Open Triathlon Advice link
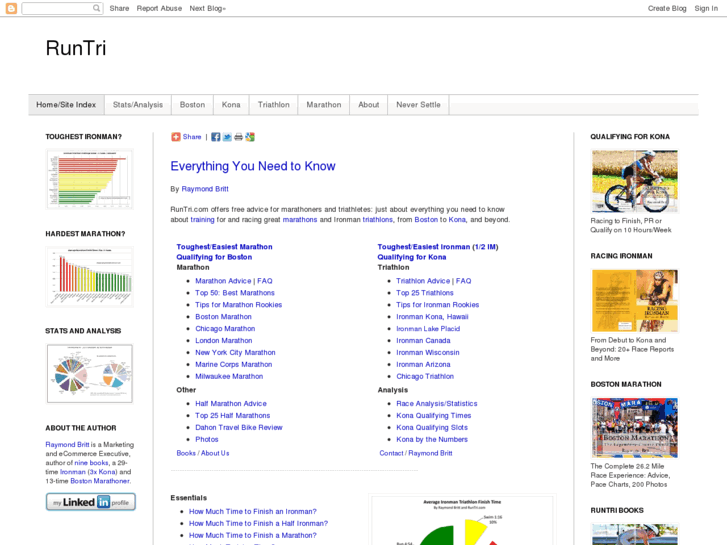 point(423,281)
